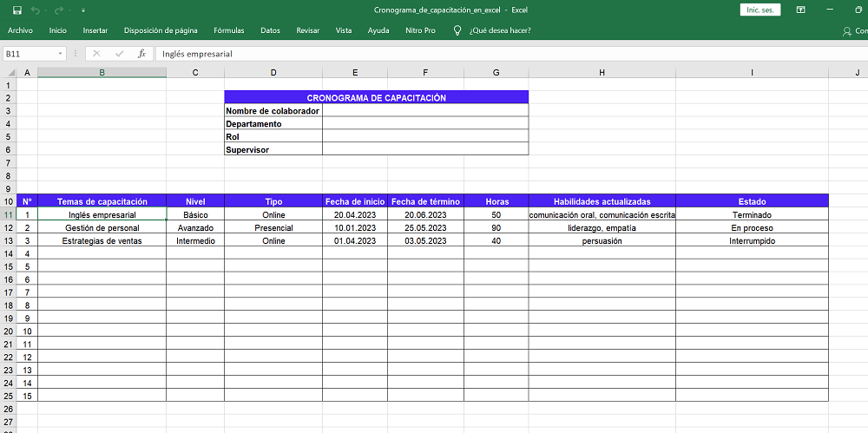The width and height of the screenshot is (868, 433).
Task: Click the Redo arrow icon
Action: tap(58, 10)
